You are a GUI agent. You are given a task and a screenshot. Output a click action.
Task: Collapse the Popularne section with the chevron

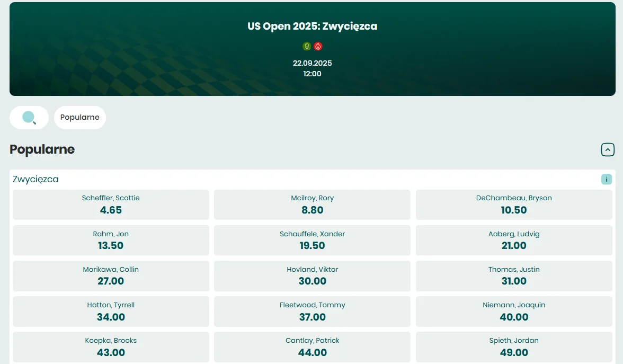(x=607, y=149)
